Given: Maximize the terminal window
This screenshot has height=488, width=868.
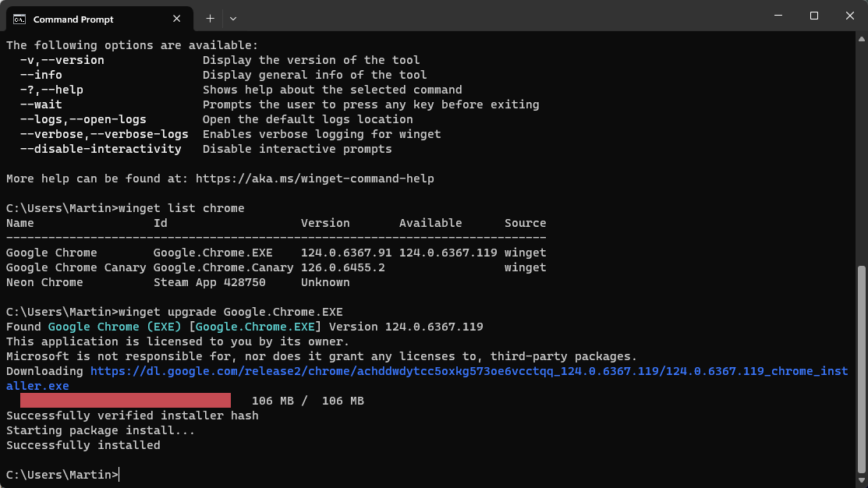Looking at the screenshot, I should [x=813, y=16].
